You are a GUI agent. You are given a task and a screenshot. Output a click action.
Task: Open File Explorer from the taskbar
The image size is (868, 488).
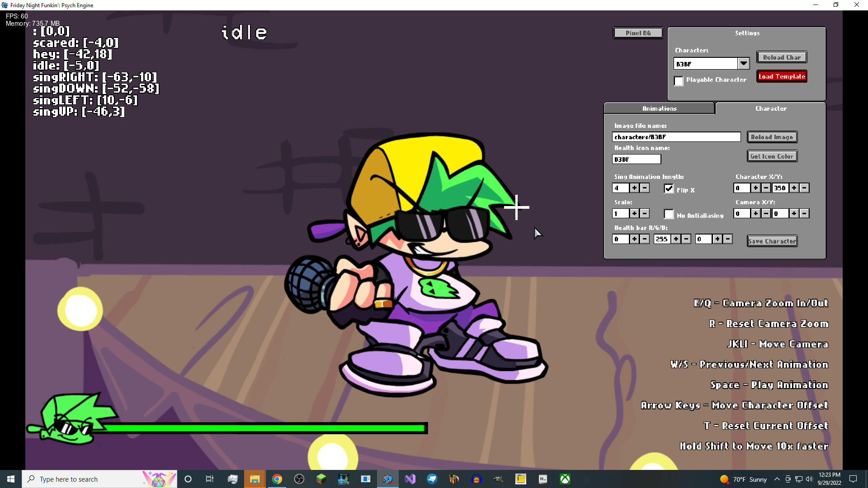coord(255,479)
